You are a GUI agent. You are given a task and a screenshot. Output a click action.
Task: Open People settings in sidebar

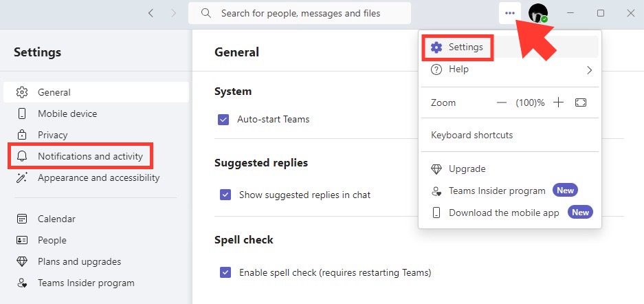pyautogui.click(x=96, y=240)
